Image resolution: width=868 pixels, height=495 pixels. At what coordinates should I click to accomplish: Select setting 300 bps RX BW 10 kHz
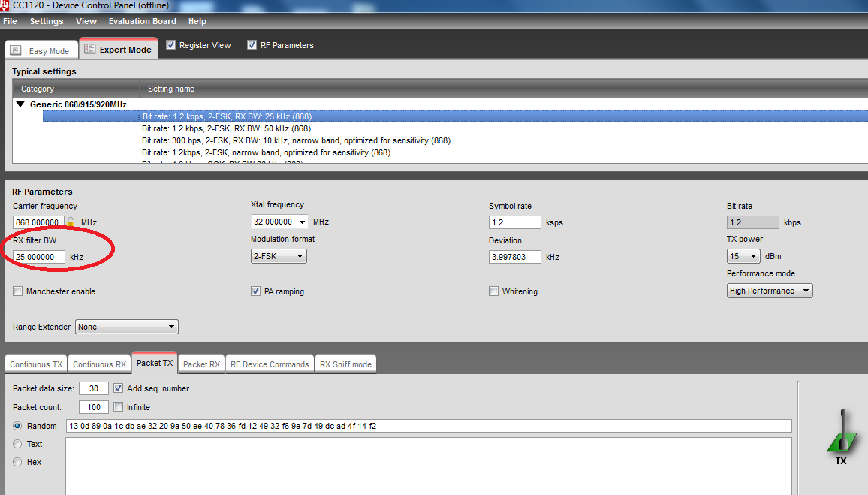point(296,140)
